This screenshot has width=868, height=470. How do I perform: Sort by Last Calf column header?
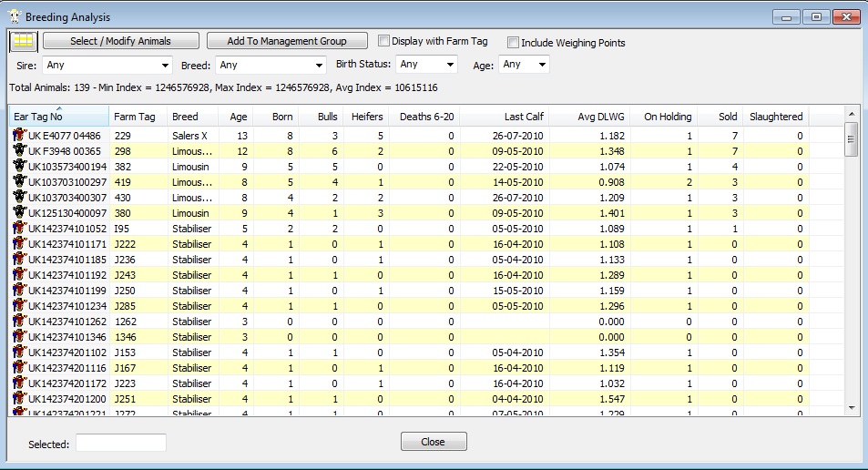tap(505, 117)
